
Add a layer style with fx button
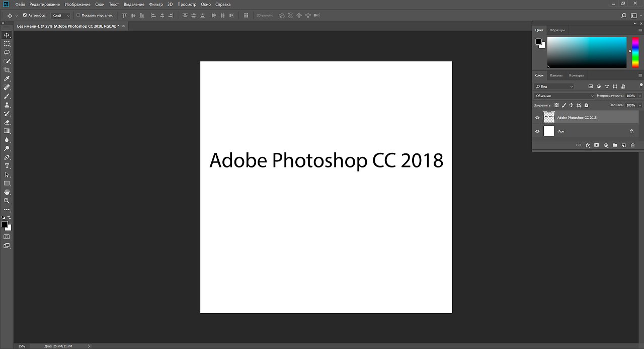pyautogui.click(x=588, y=145)
